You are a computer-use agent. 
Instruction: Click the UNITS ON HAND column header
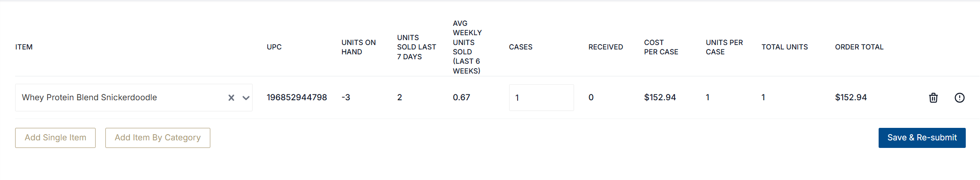(x=358, y=47)
